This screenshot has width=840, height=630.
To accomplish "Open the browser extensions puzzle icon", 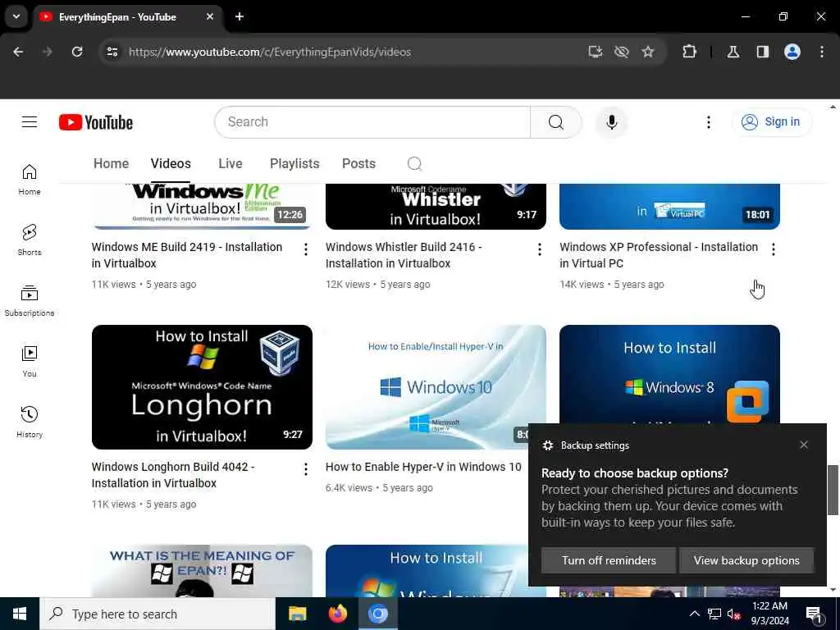I will click(689, 52).
